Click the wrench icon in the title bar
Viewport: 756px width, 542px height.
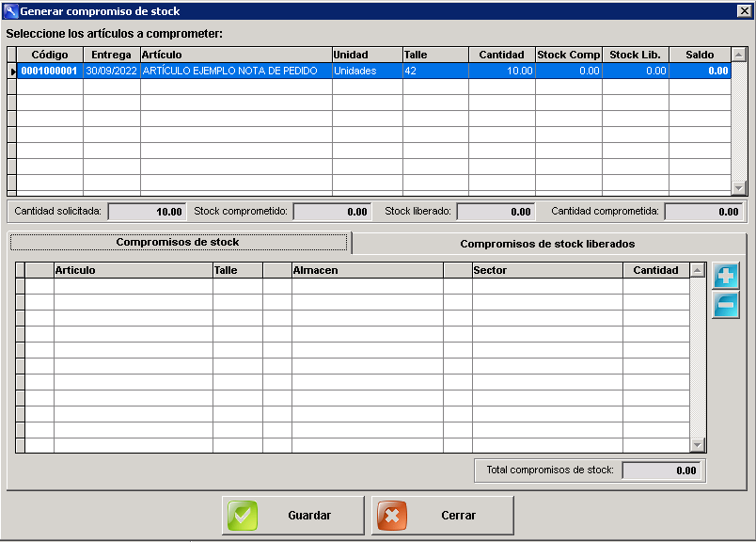(10, 11)
